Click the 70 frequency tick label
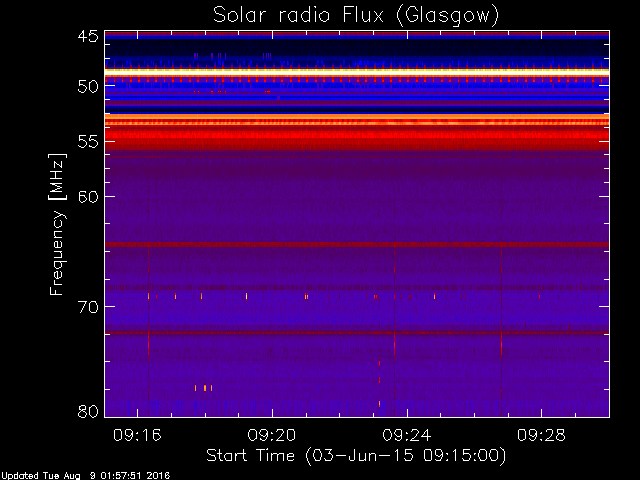 (x=88, y=307)
